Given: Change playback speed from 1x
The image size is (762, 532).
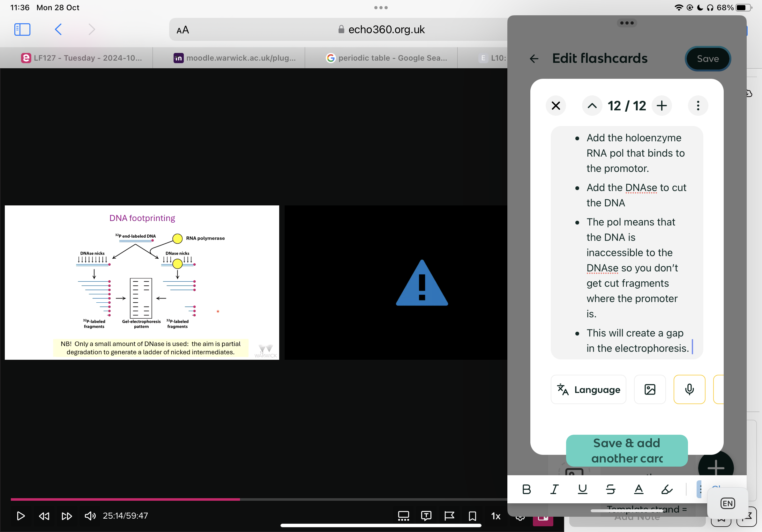Looking at the screenshot, I should coord(496,516).
